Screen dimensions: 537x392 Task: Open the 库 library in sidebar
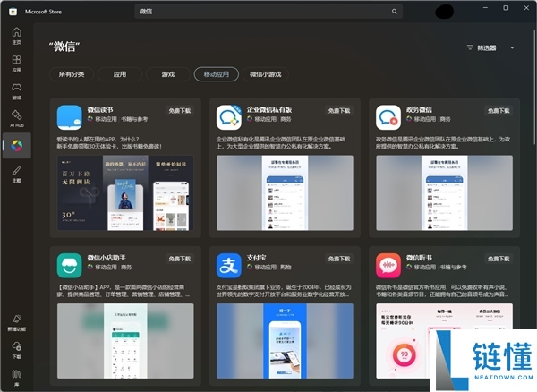[x=16, y=378]
